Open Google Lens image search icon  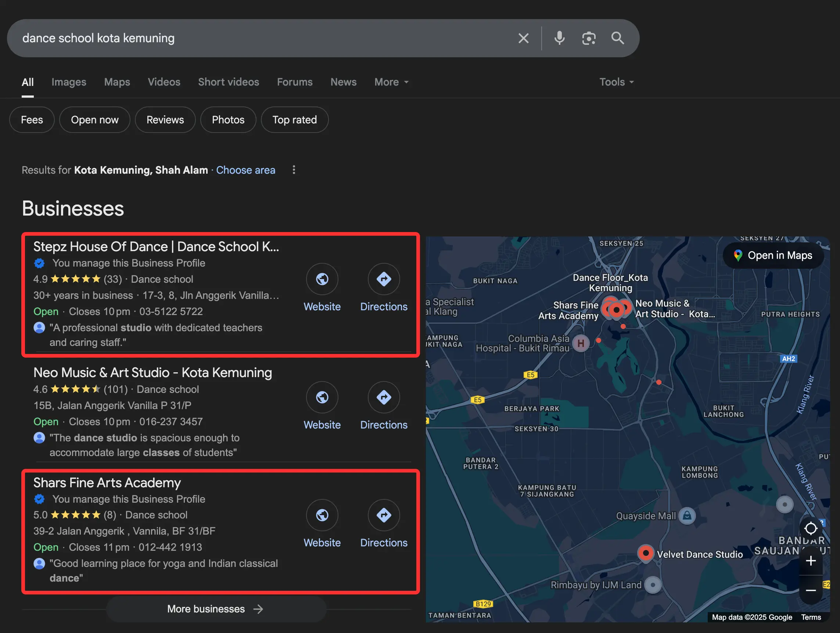pos(588,38)
